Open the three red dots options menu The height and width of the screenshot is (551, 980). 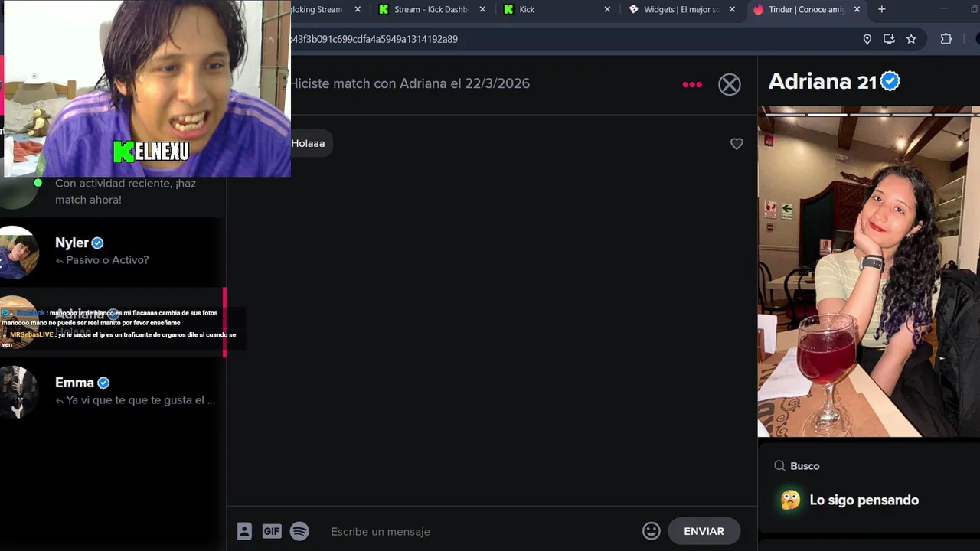point(692,84)
